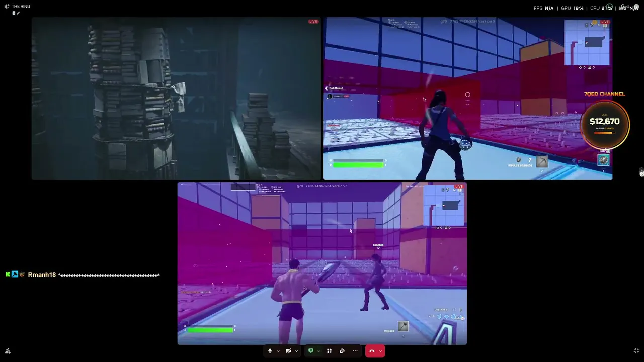Open the activities launcher icon
The image size is (644, 362).
[x=330, y=351]
